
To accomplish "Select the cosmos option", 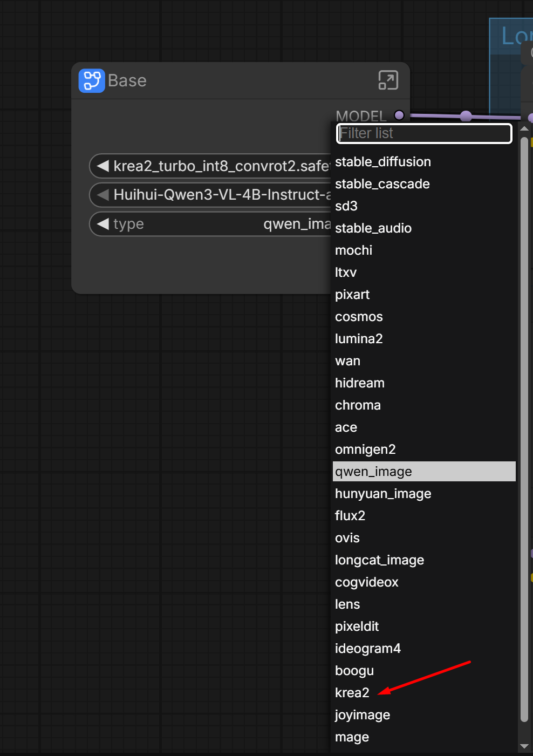I will (424, 317).
